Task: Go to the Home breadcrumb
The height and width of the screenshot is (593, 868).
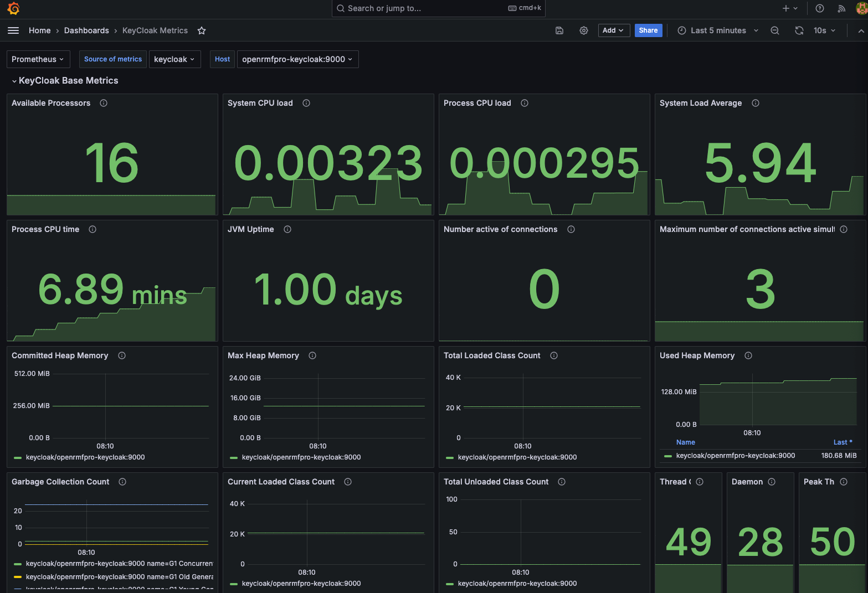Action: [40, 30]
